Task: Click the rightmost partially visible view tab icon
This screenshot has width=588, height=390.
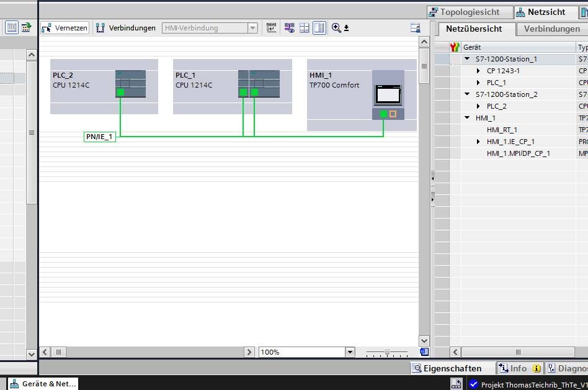Action: point(584,12)
